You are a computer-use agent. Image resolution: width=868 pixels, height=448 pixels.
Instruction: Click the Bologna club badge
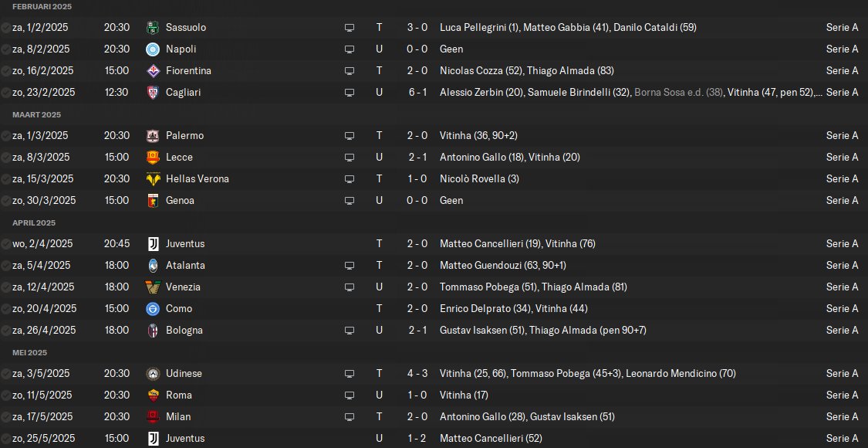click(x=153, y=330)
